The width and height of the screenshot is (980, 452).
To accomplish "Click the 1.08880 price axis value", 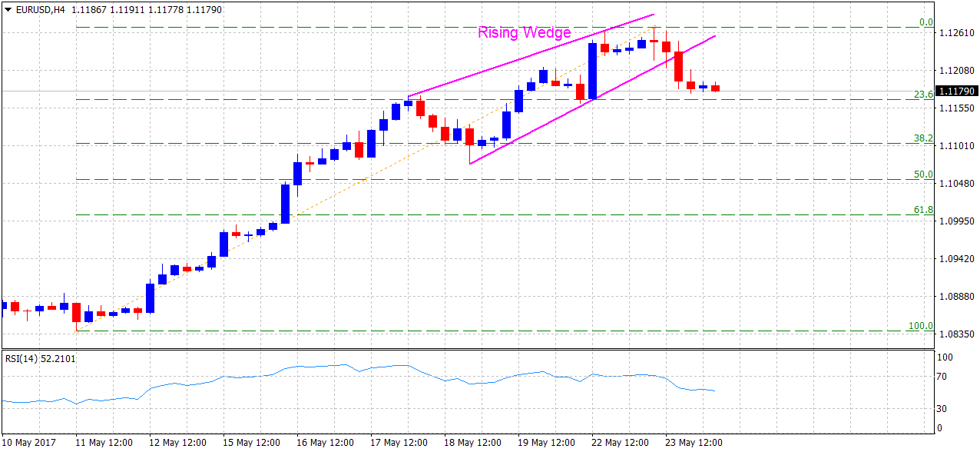I will click(957, 297).
